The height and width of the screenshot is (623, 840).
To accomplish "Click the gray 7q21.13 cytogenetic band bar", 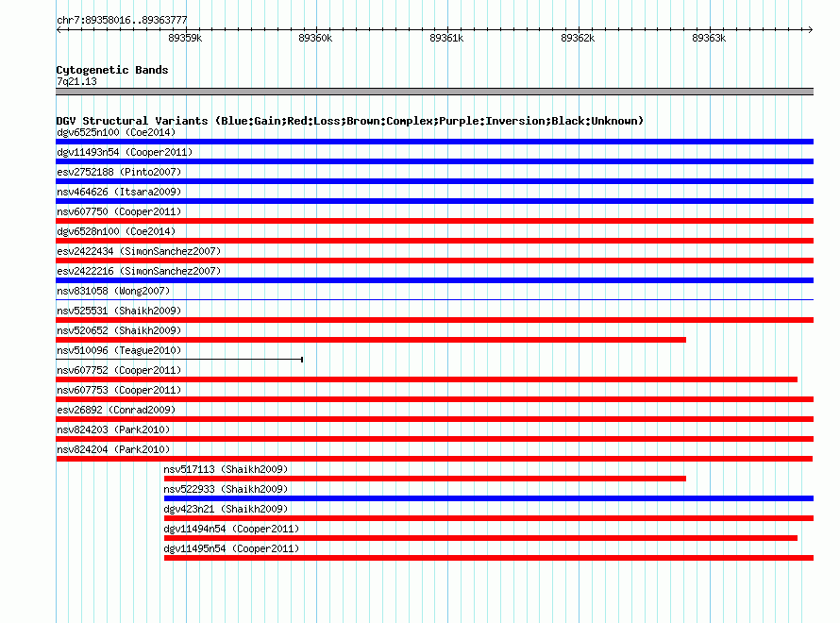I will pos(434,92).
